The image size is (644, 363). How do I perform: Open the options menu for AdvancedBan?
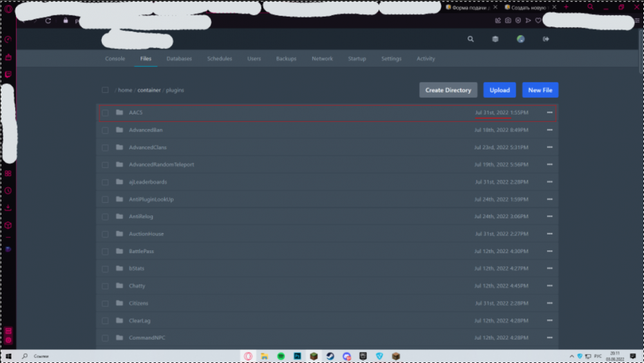tap(549, 130)
